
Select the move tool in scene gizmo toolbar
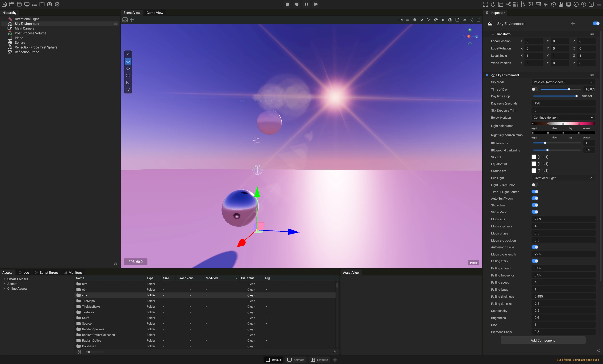128,61
